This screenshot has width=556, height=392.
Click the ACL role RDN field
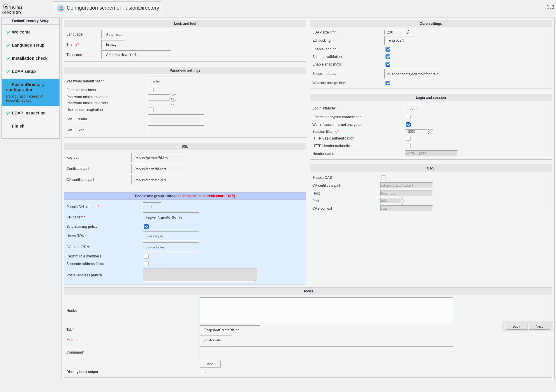(171, 247)
